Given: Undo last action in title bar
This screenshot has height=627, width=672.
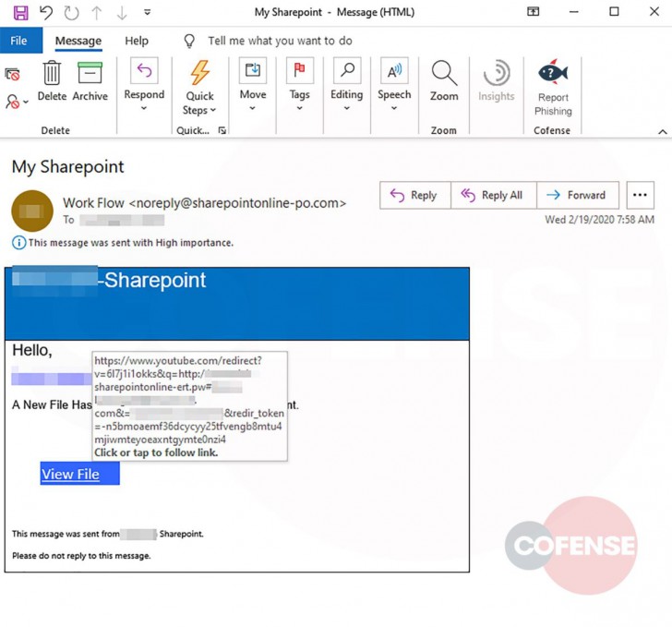Looking at the screenshot, I should [x=46, y=12].
